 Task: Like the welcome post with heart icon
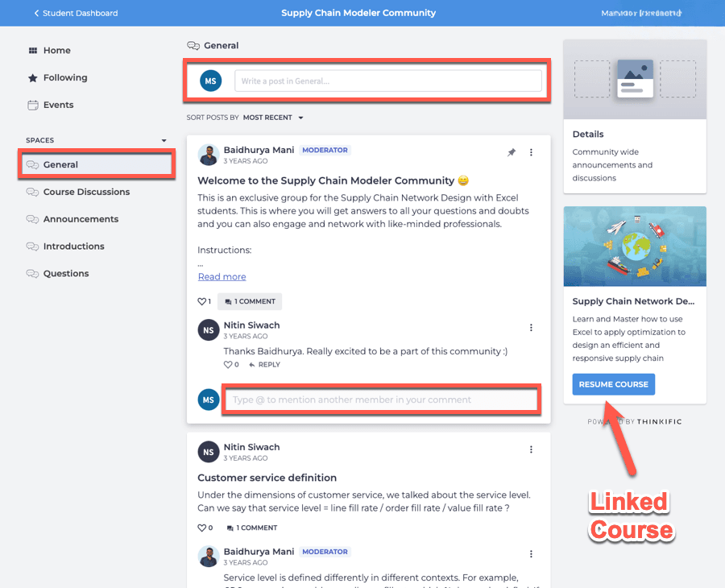coord(201,301)
